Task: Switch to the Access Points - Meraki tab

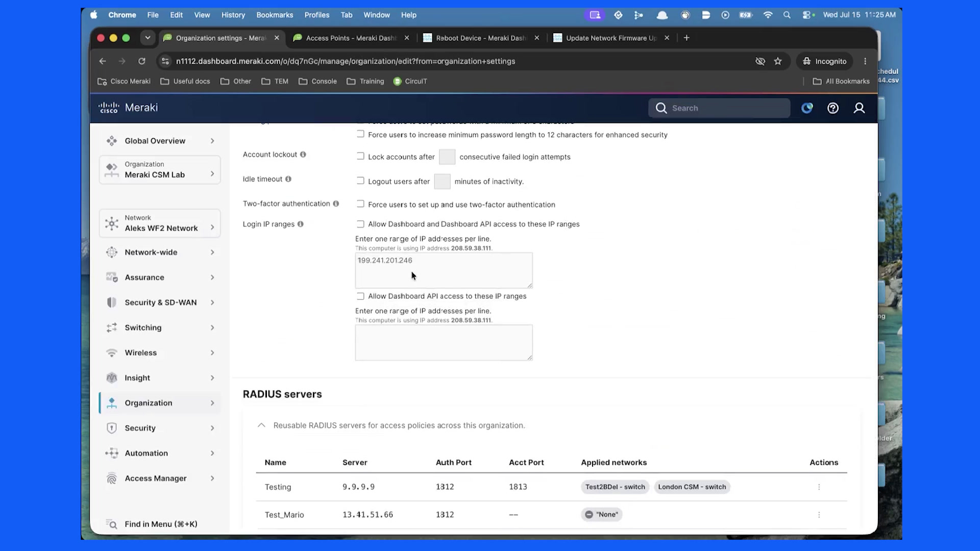Action: point(351,38)
